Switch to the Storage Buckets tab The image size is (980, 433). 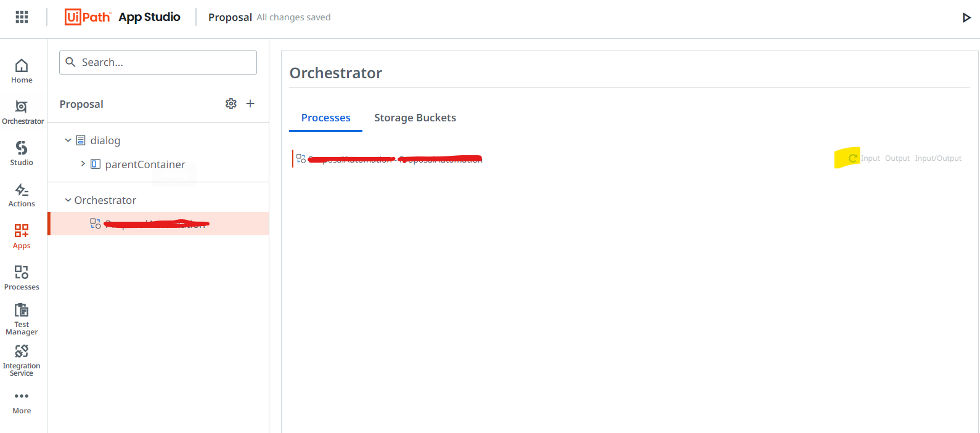coord(415,118)
